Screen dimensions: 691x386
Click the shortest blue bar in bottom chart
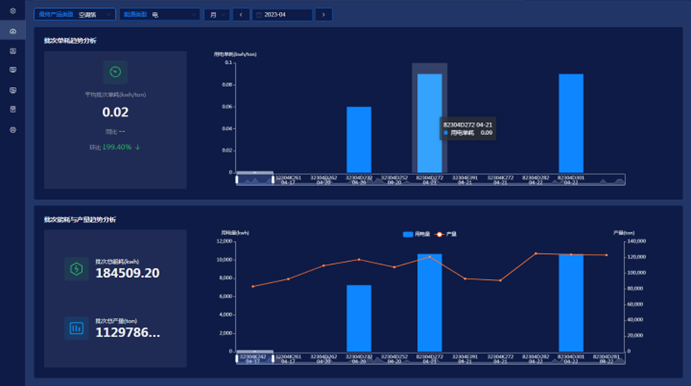(359, 318)
